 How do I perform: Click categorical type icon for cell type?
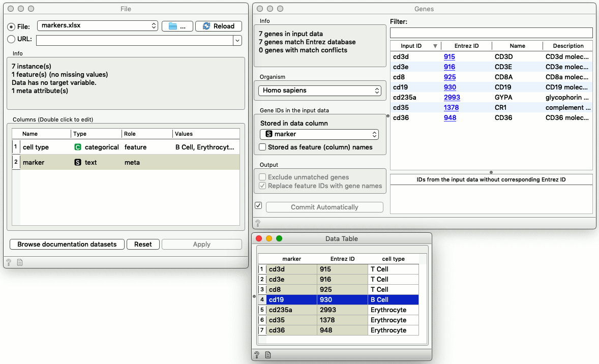[x=78, y=147]
